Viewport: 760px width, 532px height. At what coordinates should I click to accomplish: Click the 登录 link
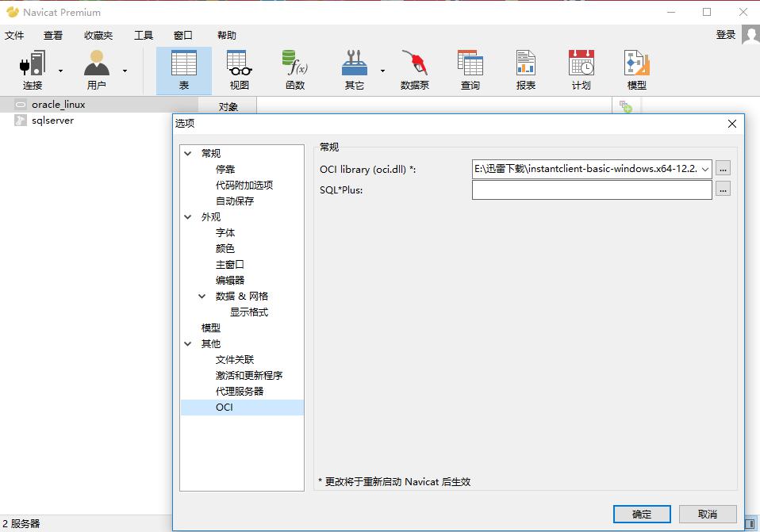726,35
